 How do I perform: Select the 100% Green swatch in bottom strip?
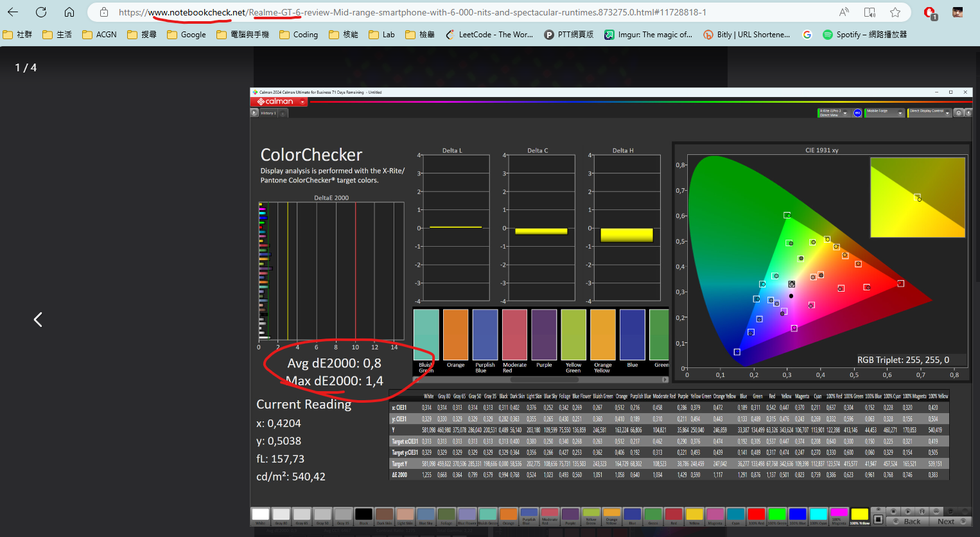777,516
